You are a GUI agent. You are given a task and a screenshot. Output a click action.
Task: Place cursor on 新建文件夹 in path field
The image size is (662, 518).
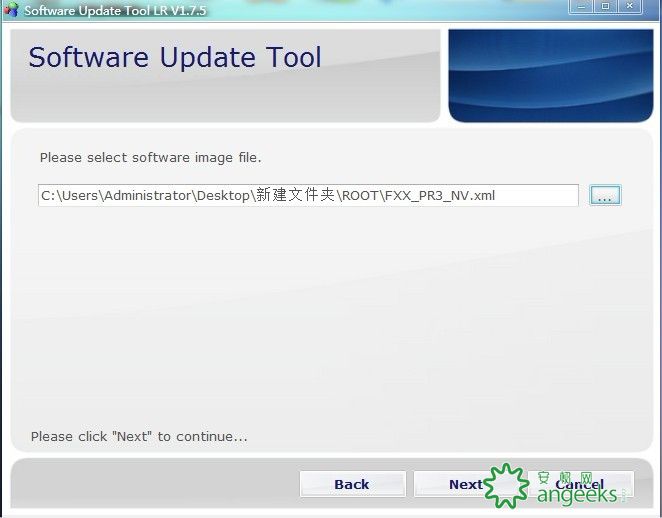[295, 195]
